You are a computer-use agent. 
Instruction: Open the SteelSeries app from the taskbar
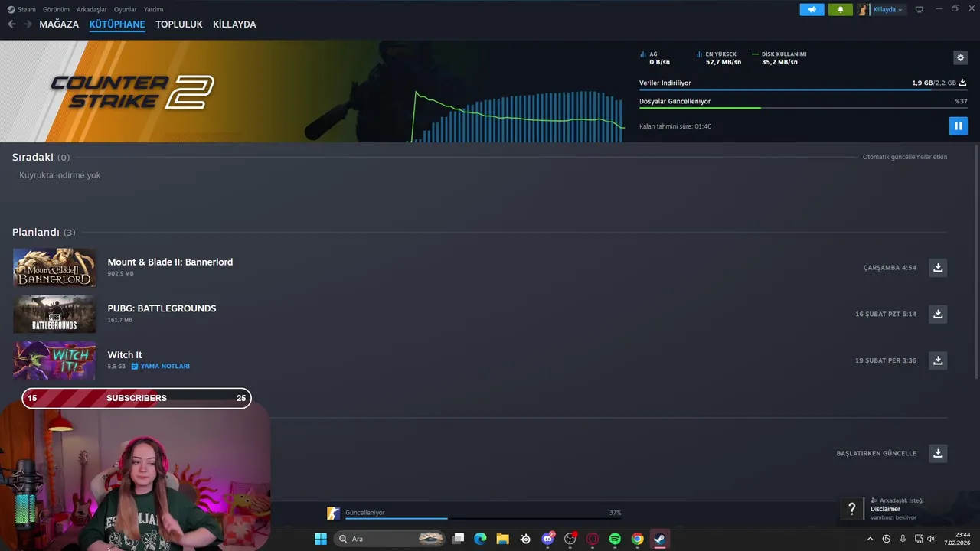525,539
